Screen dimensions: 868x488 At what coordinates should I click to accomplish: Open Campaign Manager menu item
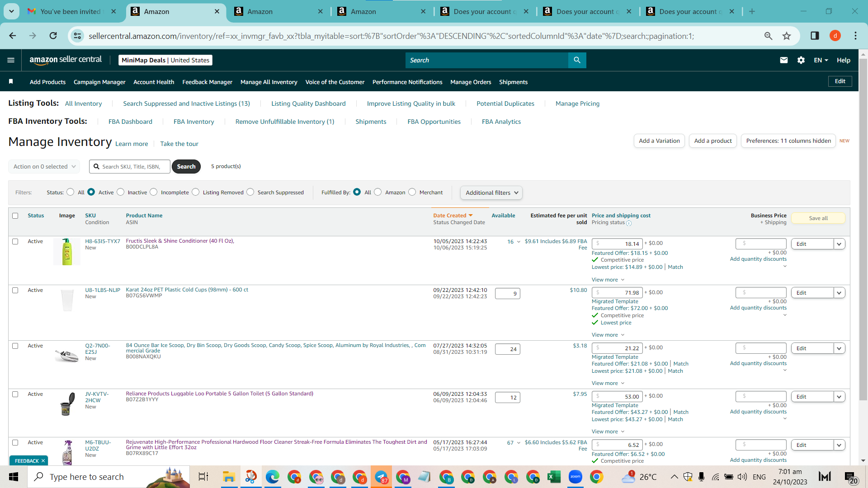click(x=99, y=82)
